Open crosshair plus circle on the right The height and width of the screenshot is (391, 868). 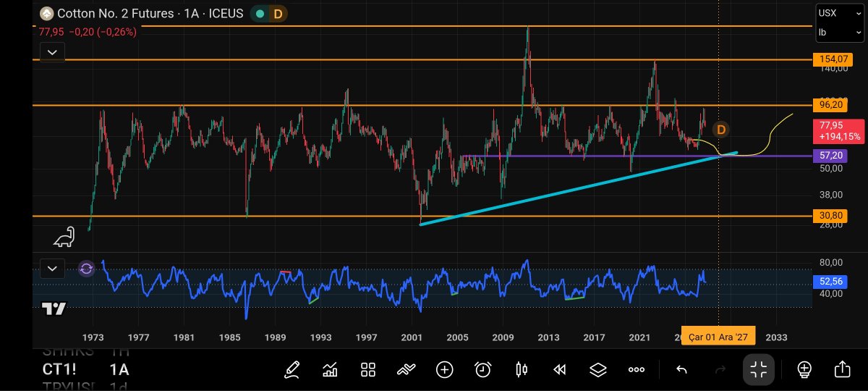[x=804, y=370]
